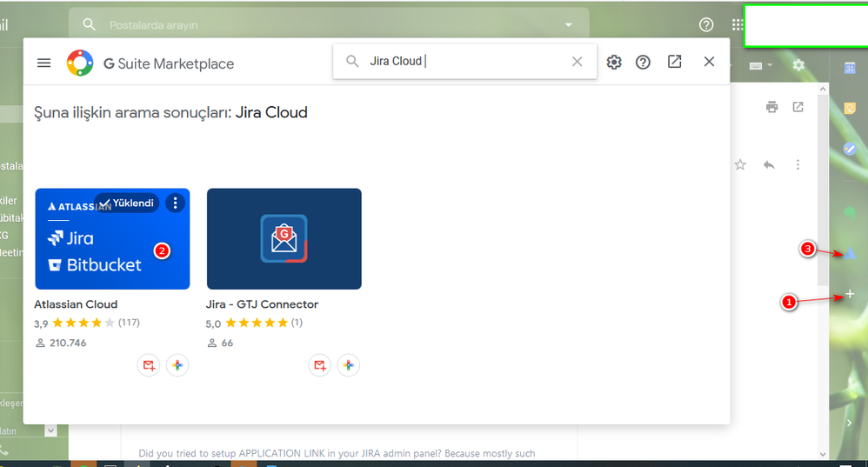This screenshot has width=868, height=467.
Task: Click the Gmail search magnifier icon
Action: (x=89, y=24)
